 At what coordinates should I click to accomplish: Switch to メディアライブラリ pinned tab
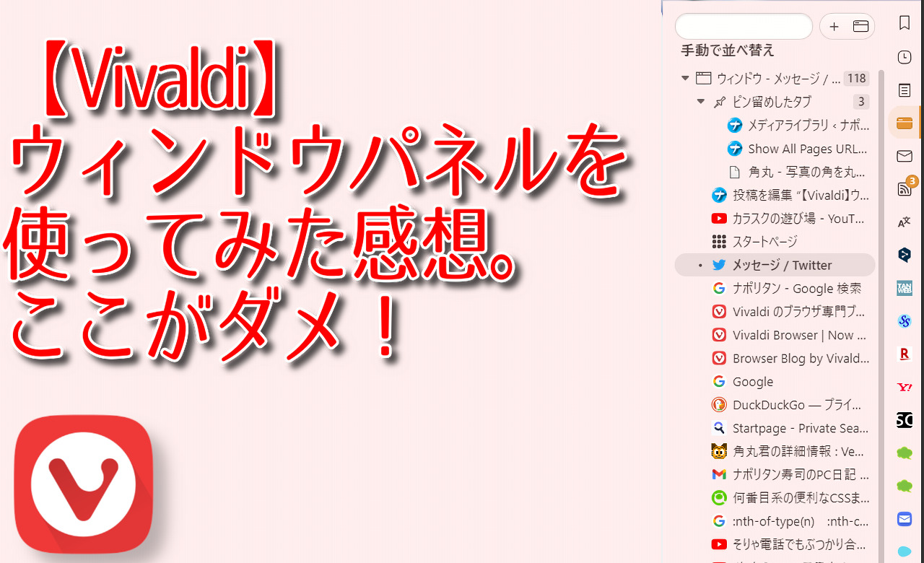775,125
